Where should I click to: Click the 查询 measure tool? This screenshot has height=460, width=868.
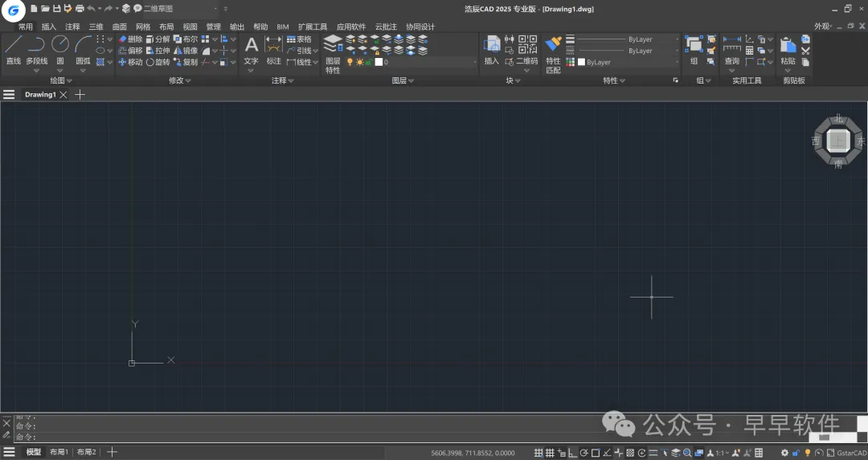coord(732,50)
